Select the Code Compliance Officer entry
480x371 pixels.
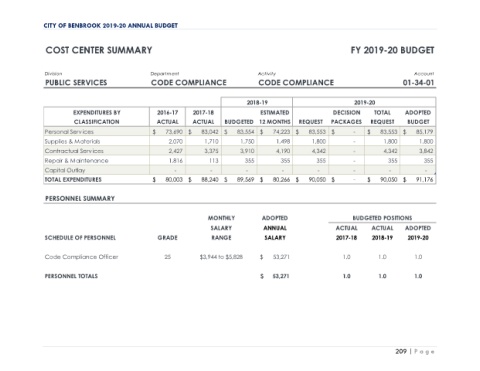pyautogui.click(x=81, y=257)
